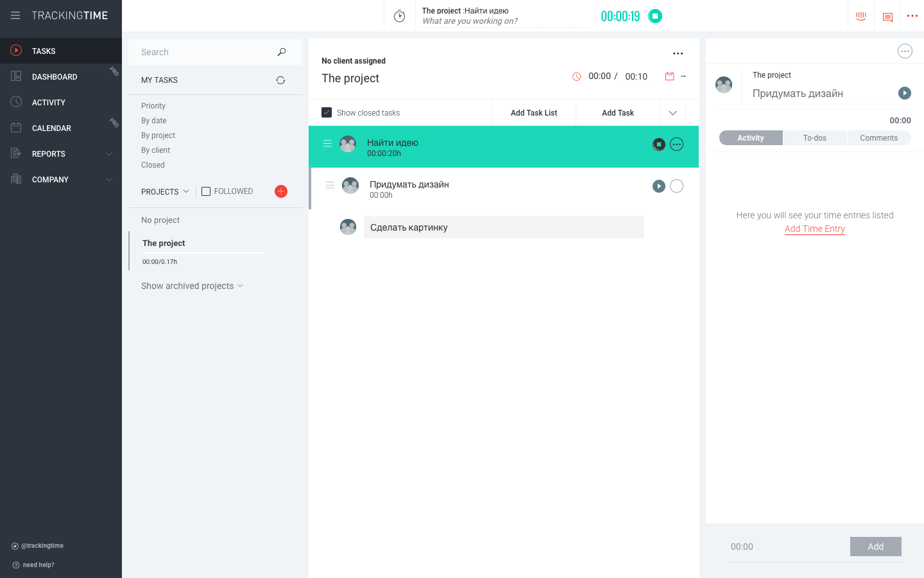Viewport: 924px width, 578px height.
Task: Click the 'What are you working on?' field
Action: 505,21
